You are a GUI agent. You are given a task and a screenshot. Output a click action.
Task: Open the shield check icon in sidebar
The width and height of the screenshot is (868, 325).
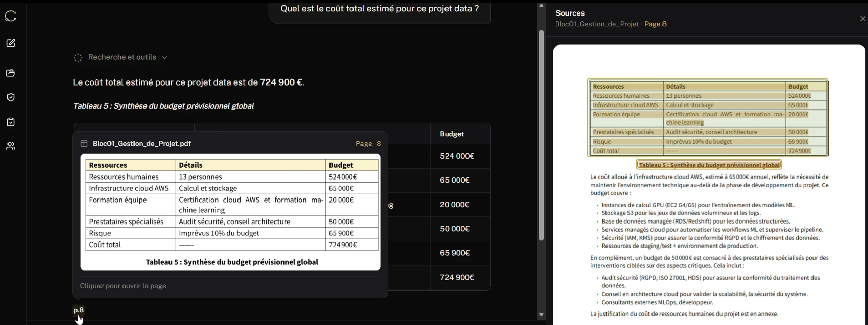(x=11, y=97)
